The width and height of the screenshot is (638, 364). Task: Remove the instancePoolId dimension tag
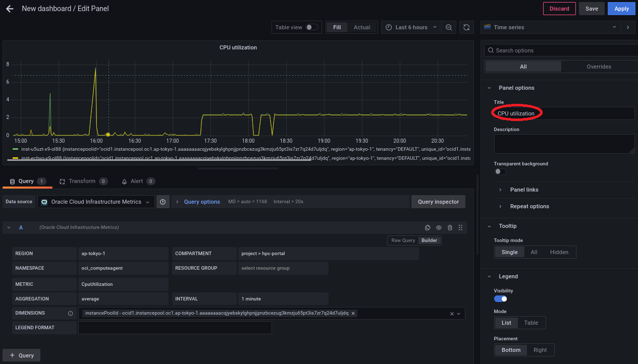coord(353,313)
